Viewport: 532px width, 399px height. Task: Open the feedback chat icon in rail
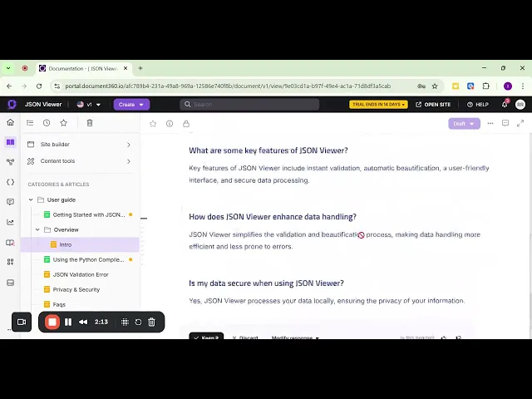10,202
